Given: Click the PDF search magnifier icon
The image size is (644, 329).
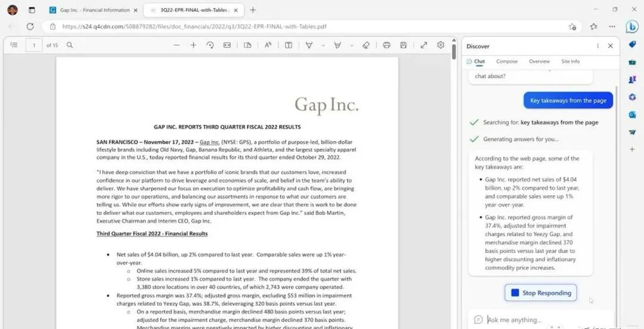Looking at the screenshot, I should point(69,45).
